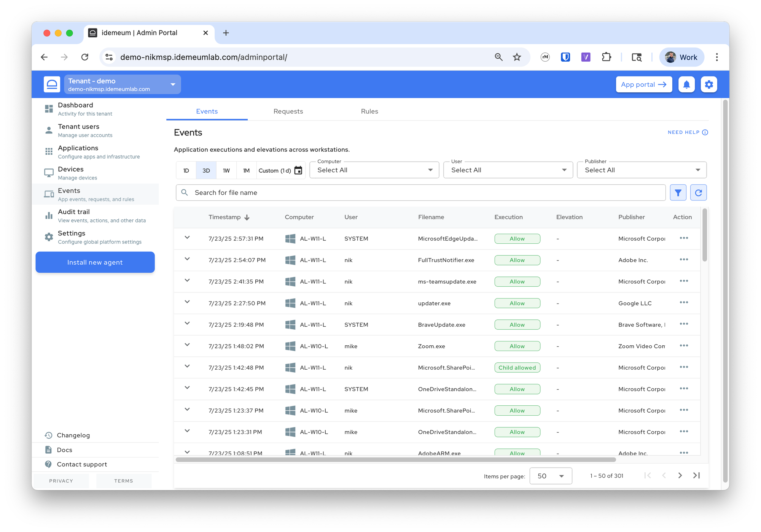Viewport: 761px width, 532px height.
Task: Open settings gear in blue header
Action: (x=709, y=84)
